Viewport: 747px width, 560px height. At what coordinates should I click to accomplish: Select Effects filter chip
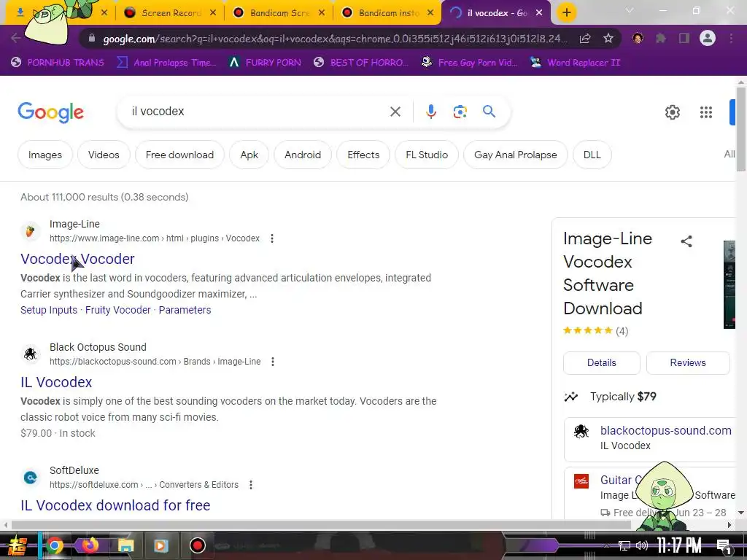[x=363, y=155]
